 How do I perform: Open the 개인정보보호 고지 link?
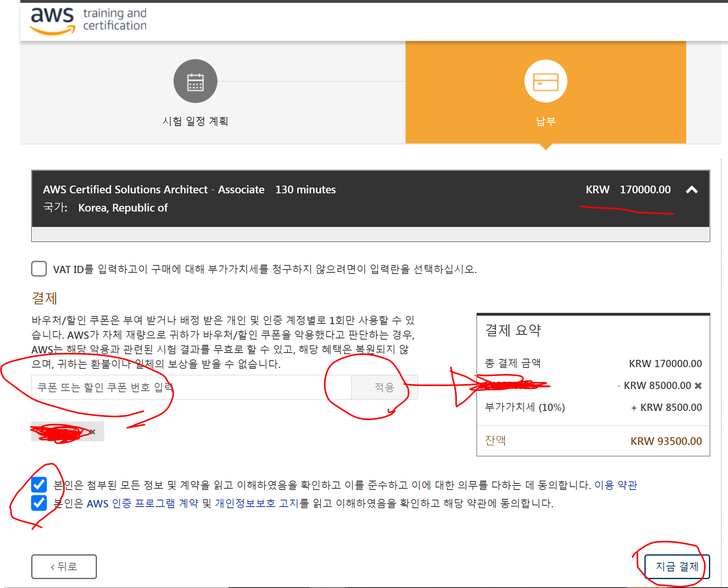point(257,503)
